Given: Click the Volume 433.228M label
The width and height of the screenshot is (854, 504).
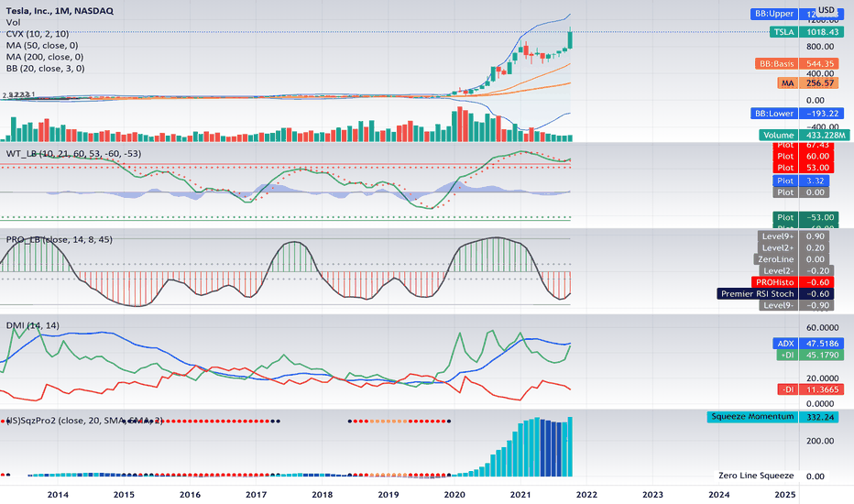Looking at the screenshot, I should [804, 135].
